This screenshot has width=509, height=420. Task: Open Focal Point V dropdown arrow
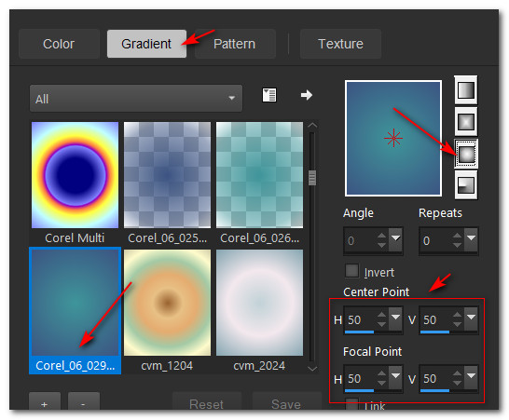[471, 377]
